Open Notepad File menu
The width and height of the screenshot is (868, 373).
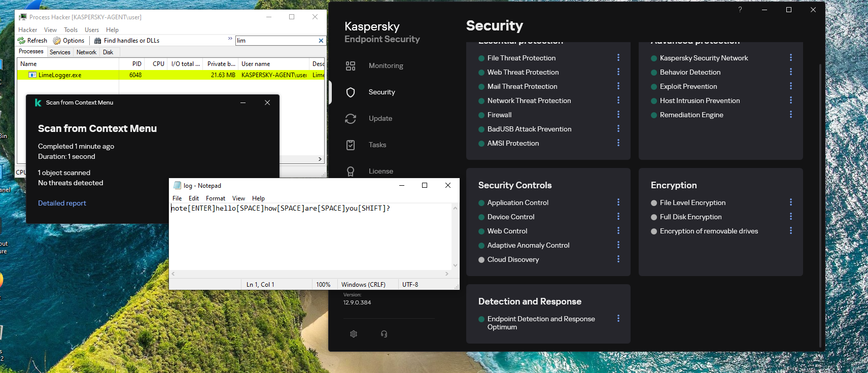[x=177, y=198]
